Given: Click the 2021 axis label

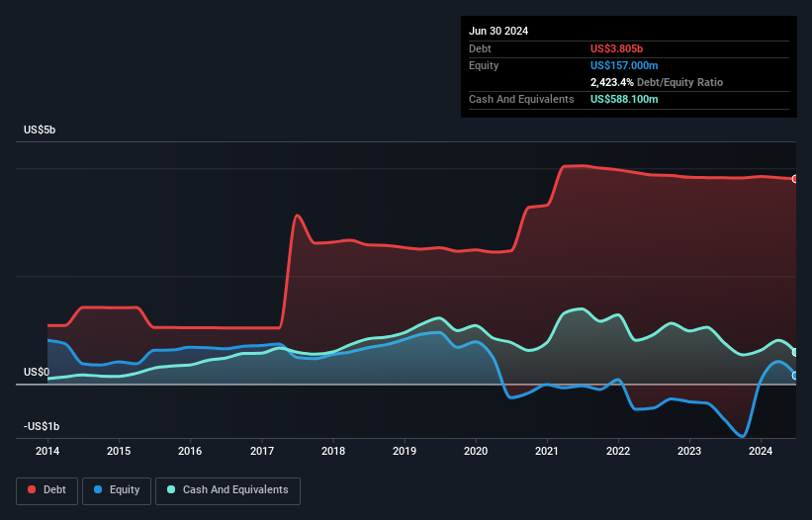Looking at the screenshot, I should pyautogui.click(x=547, y=451).
